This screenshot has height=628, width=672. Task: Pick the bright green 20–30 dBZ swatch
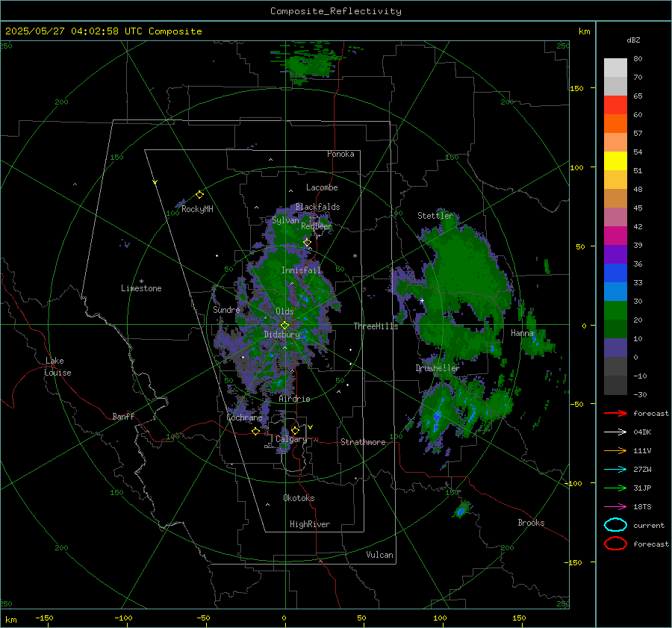coord(615,310)
